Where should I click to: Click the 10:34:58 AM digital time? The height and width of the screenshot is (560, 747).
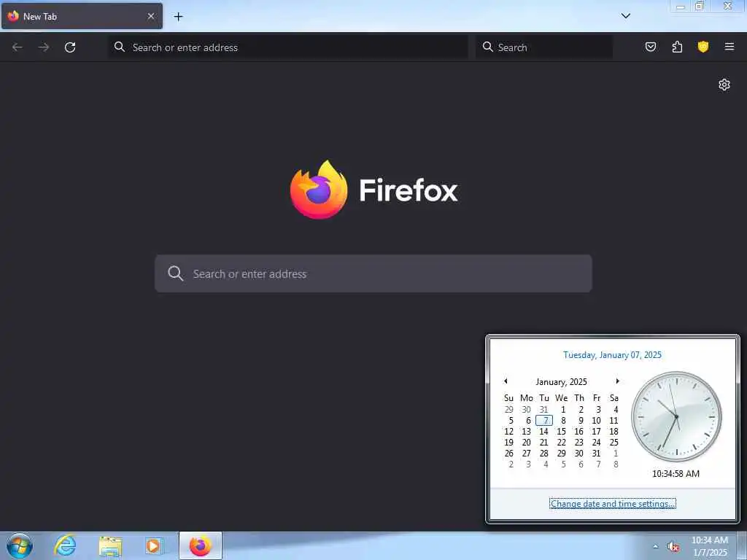point(676,473)
